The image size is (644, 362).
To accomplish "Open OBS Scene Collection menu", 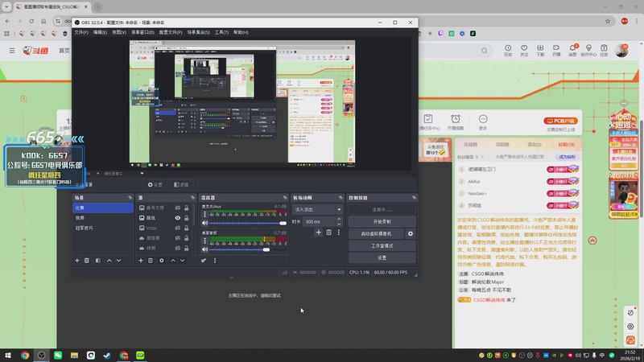I will (x=198, y=32).
